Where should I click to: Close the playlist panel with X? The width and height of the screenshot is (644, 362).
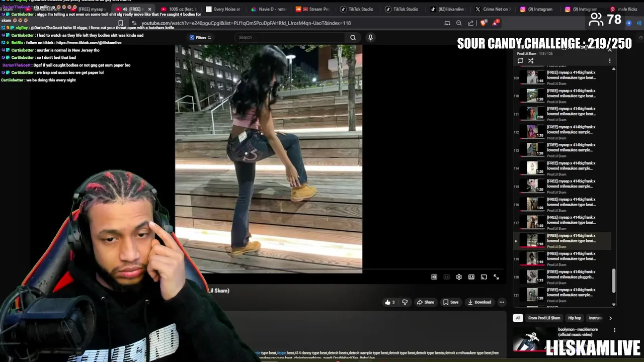(x=610, y=49)
